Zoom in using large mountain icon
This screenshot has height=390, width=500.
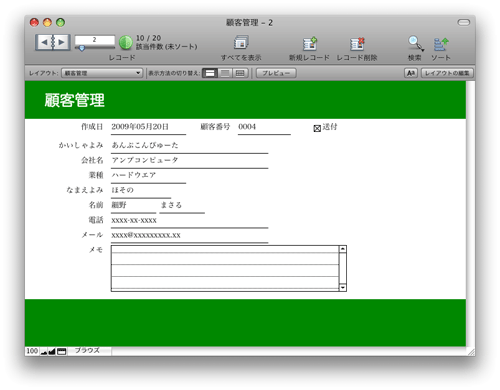coord(52,351)
